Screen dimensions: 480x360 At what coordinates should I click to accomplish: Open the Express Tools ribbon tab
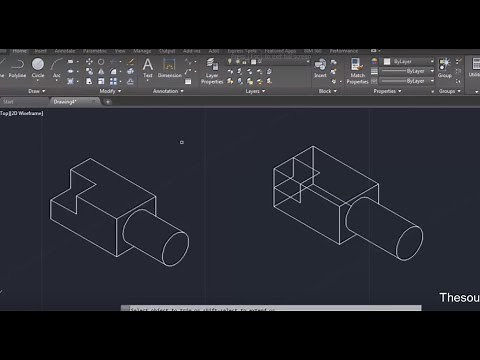242,51
